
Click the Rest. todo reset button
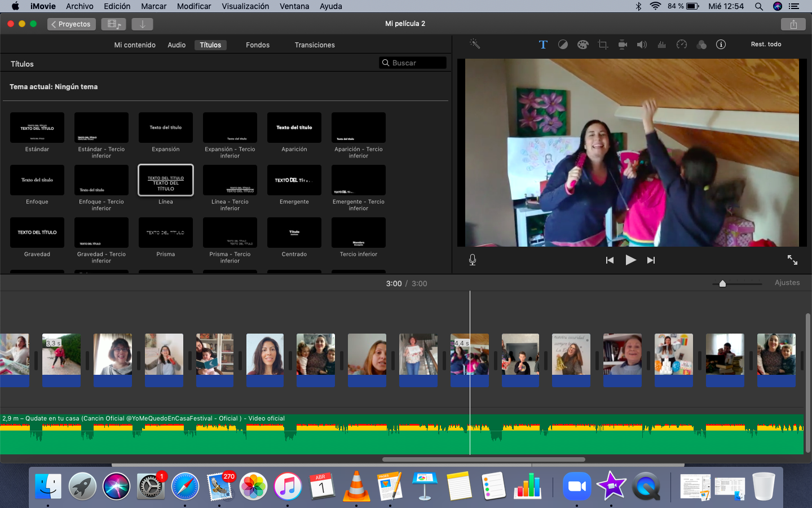click(766, 44)
